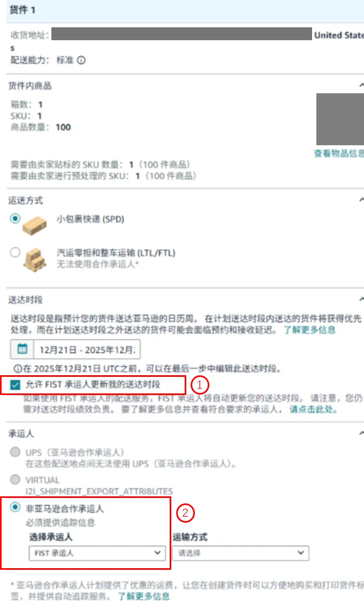Select 小包裹快递 (SPD) radio button
This screenshot has height=603, width=364.
tap(15, 219)
